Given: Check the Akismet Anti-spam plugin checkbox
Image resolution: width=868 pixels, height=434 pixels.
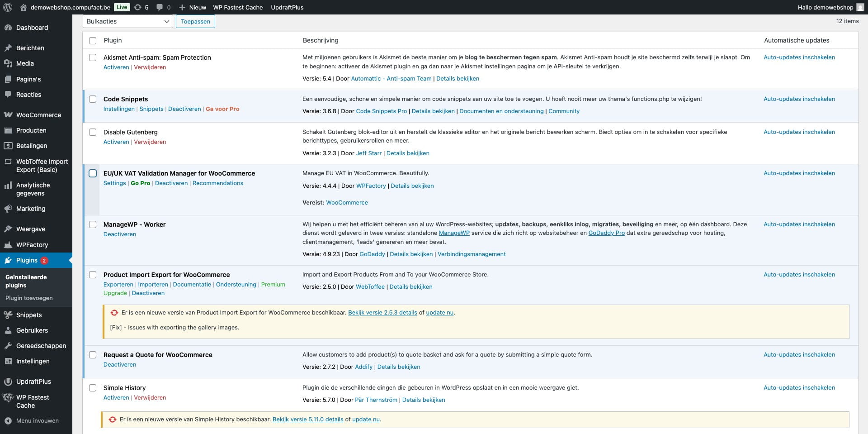Looking at the screenshot, I should [93, 57].
